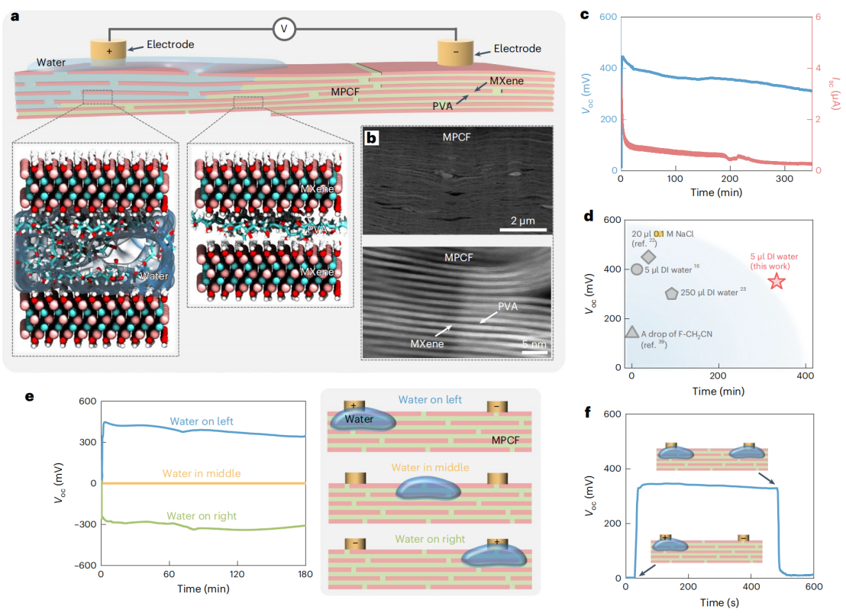Click the 'Time (s)' axis label in panel f
This screenshot has height=616, width=846.
tap(719, 602)
